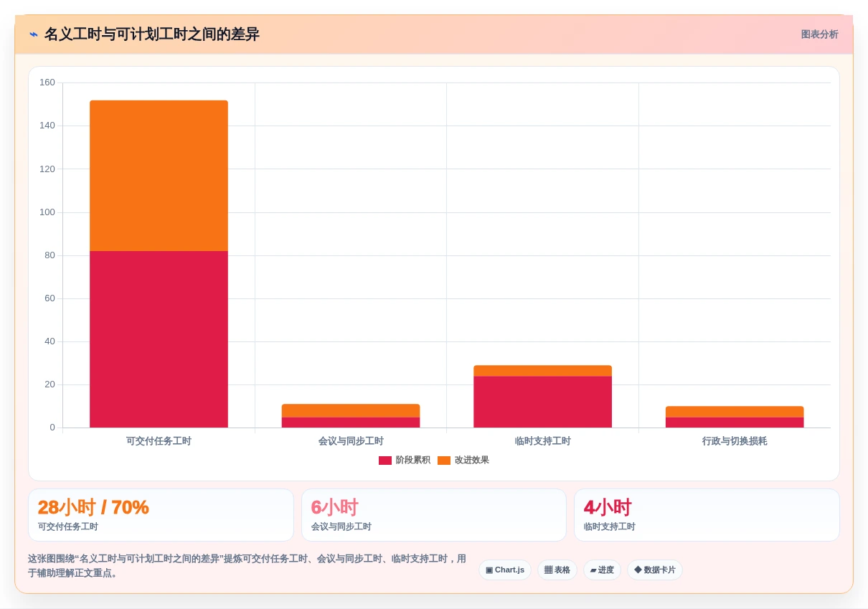This screenshot has width=868, height=609.
Task: Click the x-axis label 临时支持工时
Action: coord(542,441)
